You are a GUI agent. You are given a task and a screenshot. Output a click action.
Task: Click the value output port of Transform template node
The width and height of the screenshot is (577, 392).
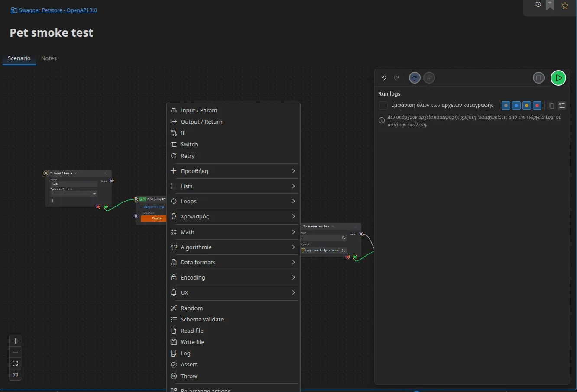pos(361,234)
